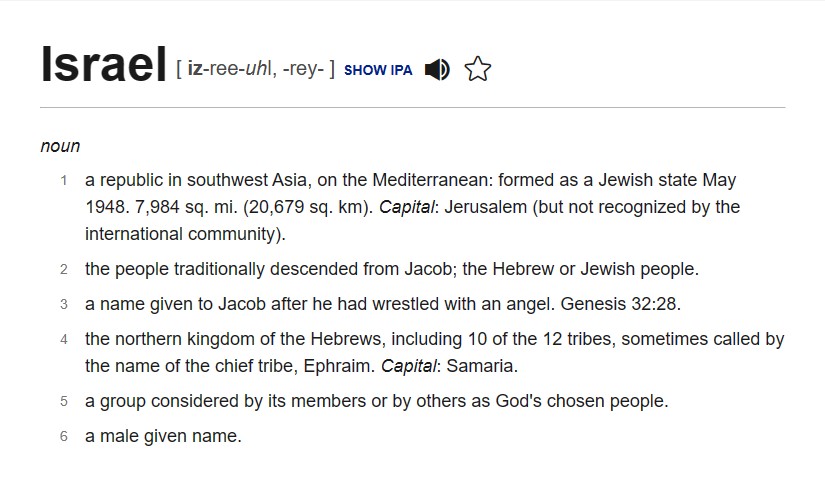This screenshot has width=825, height=487.
Task: Save Israel to favorites with the star
Action: click(478, 69)
